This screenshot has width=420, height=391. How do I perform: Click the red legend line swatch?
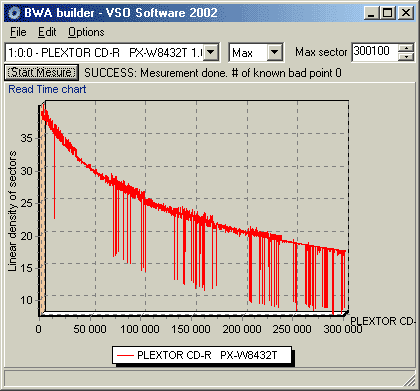[x=125, y=356]
